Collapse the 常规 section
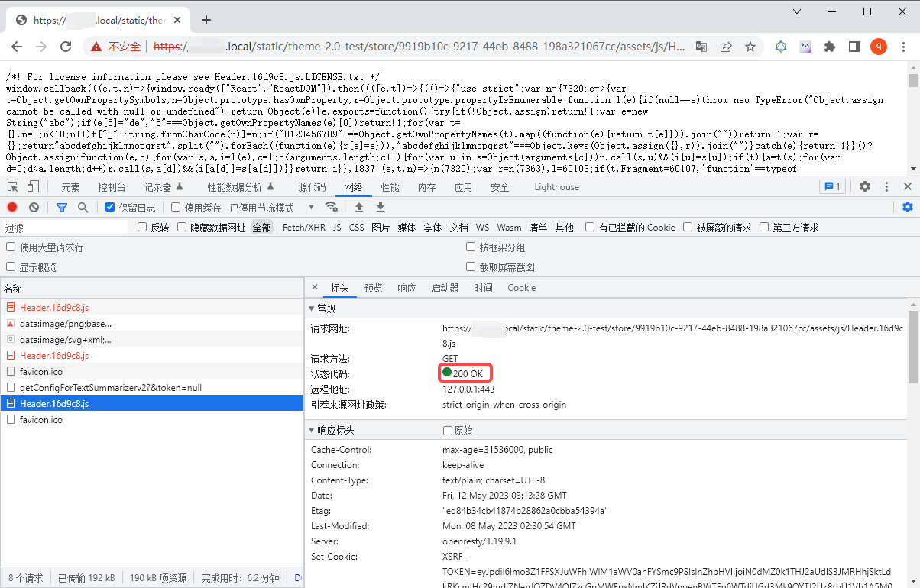Viewport: 920px width, 588px height. pyautogui.click(x=312, y=309)
